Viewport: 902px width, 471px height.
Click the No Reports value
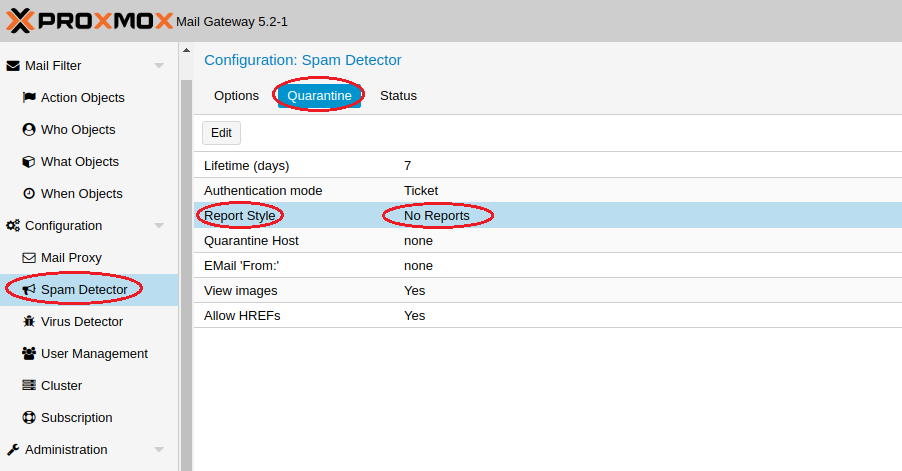[x=437, y=216]
